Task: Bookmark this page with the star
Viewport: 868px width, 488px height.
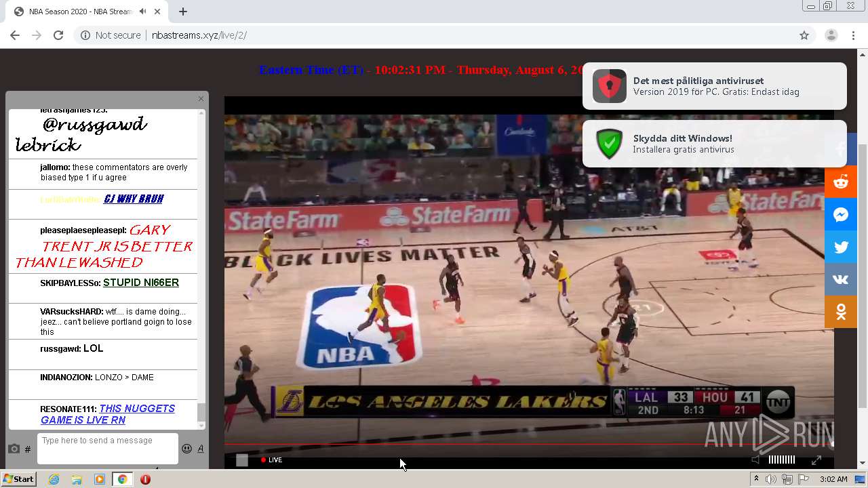Action: pyautogui.click(x=804, y=35)
